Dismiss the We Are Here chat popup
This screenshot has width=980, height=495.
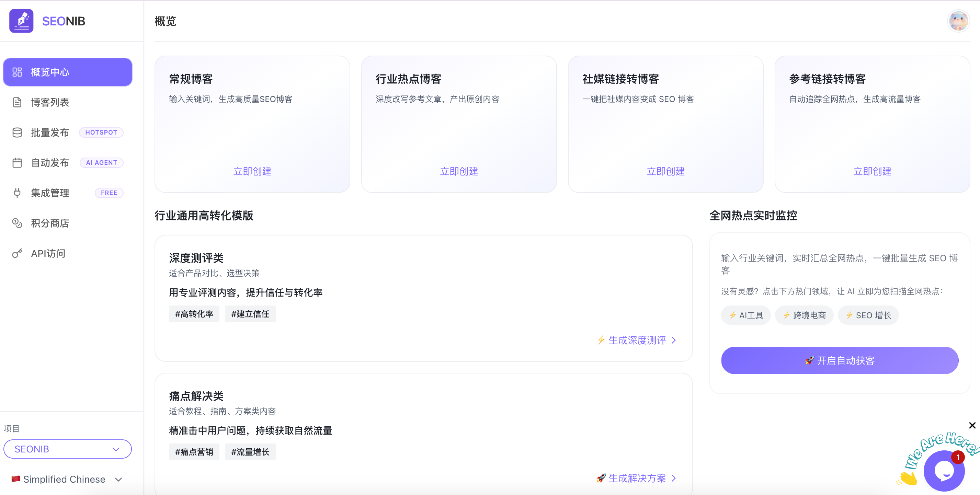coord(972,425)
